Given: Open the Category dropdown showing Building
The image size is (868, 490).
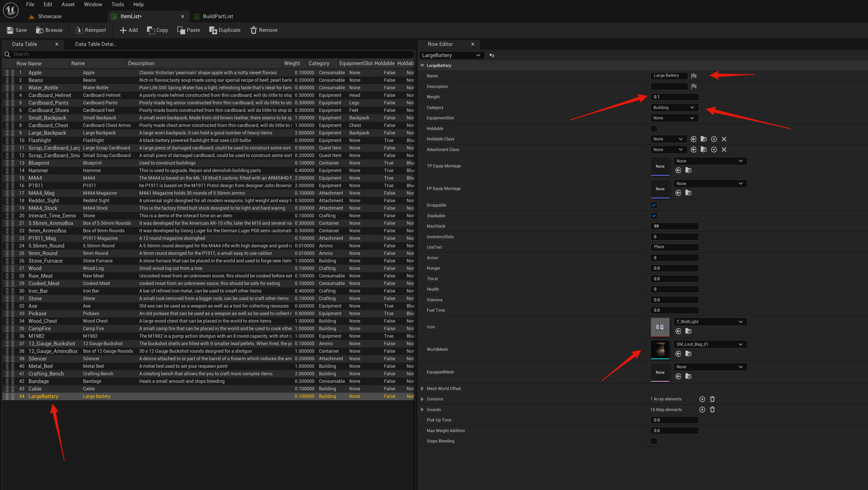Looking at the screenshot, I should click(674, 108).
